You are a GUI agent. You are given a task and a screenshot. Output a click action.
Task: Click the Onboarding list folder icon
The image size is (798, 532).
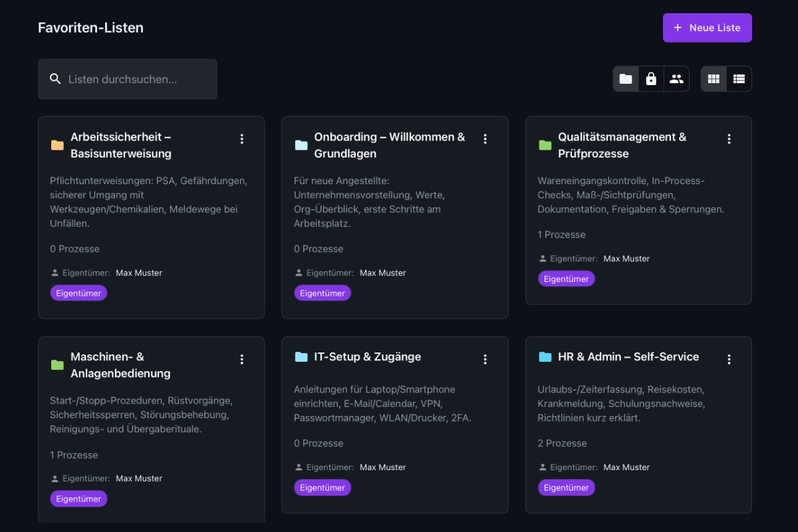click(x=301, y=145)
